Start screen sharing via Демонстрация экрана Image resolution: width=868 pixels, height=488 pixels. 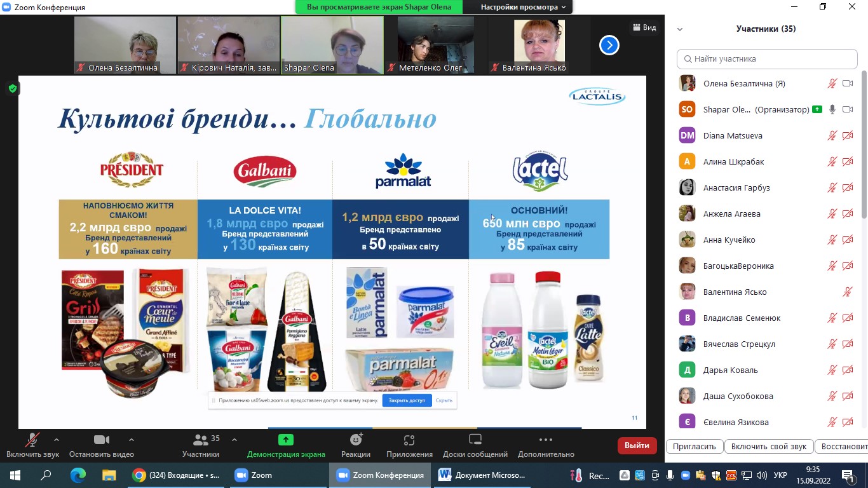286,445
